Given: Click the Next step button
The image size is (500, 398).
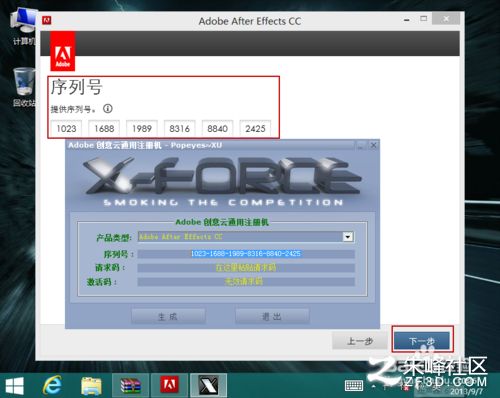Looking at the screenshot, I should coord(422,341).
